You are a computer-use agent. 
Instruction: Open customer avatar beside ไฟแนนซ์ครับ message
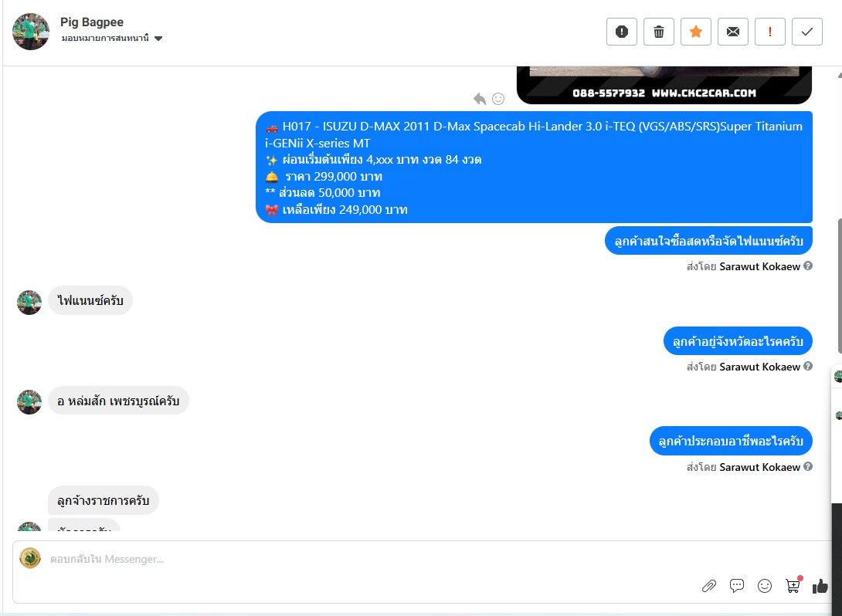point(29,302)
